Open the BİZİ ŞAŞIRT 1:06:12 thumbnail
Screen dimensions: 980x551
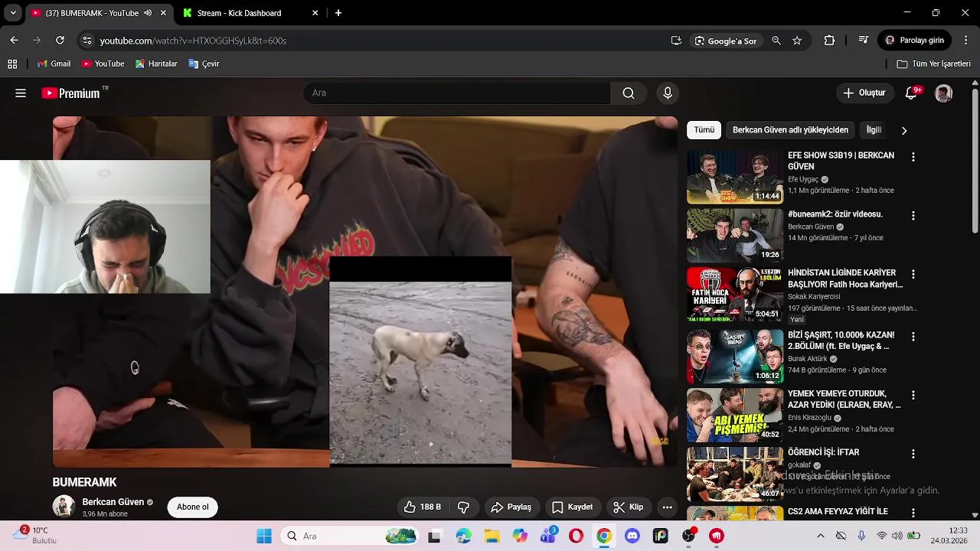pos(735,356)
